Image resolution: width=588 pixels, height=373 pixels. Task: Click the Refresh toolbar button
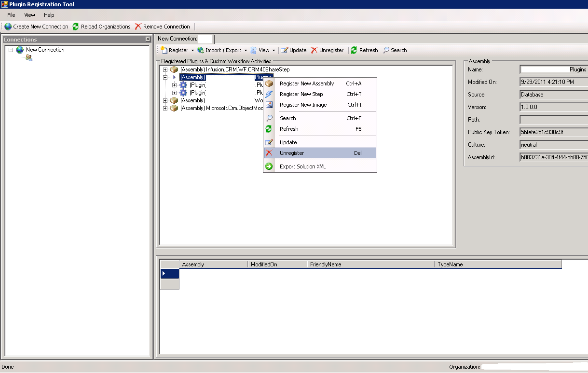point(364,50)
